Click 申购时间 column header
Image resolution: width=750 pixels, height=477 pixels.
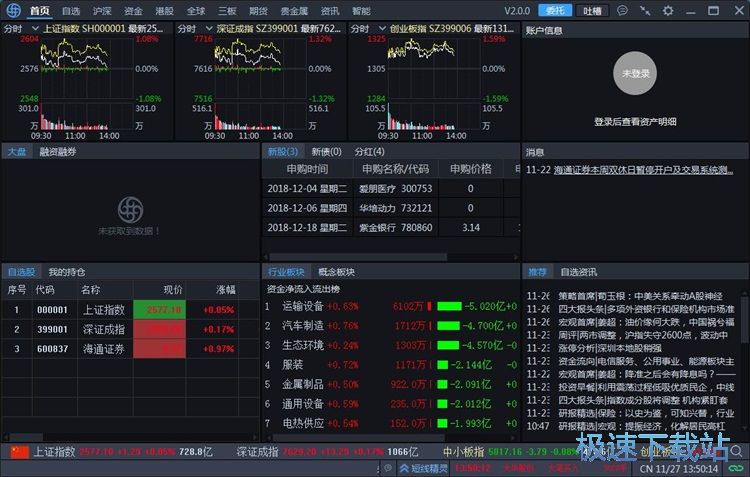(307, 169)
